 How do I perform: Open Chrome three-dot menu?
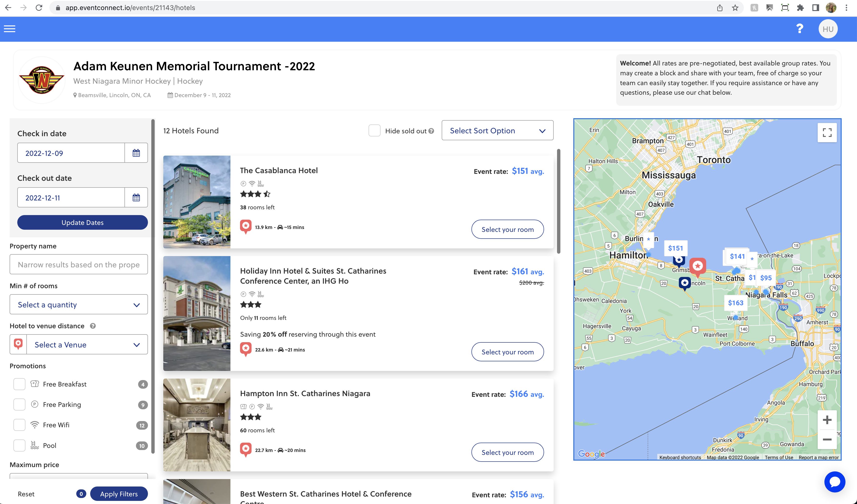coord(846,7)
